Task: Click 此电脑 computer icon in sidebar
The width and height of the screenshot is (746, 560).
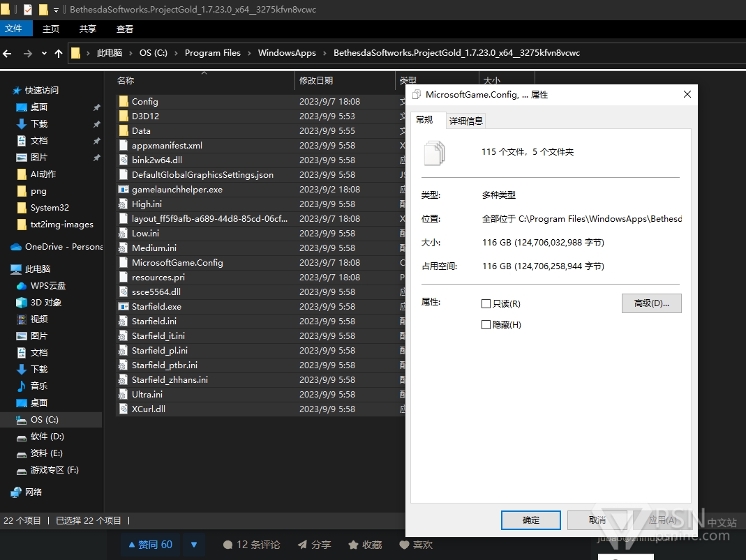Action: pyautogui.click(x=16, y=269)
